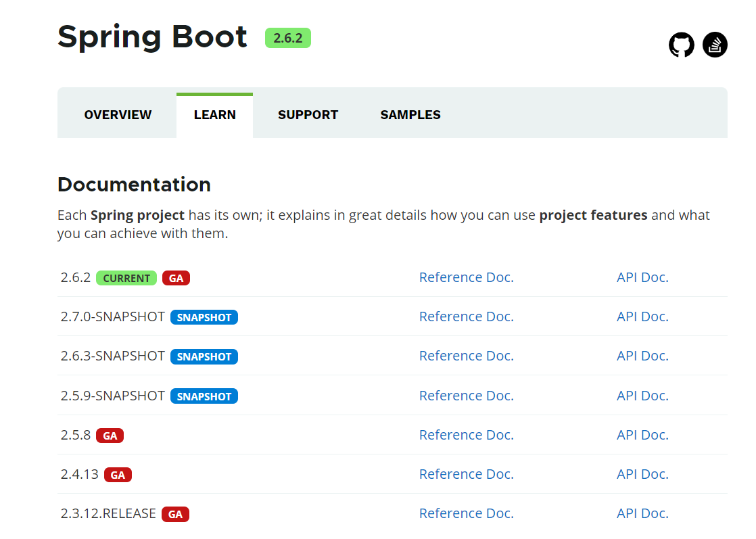Open API Doc. for version 2.6.2
This screenshot has width=756, height=539.
coord(642,277)
